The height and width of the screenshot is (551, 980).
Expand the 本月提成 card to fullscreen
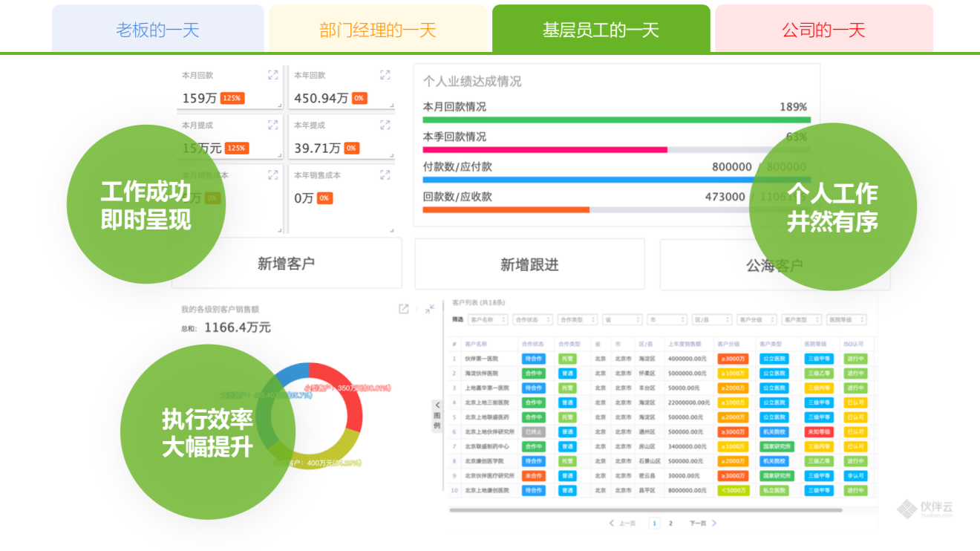[273, 125]
